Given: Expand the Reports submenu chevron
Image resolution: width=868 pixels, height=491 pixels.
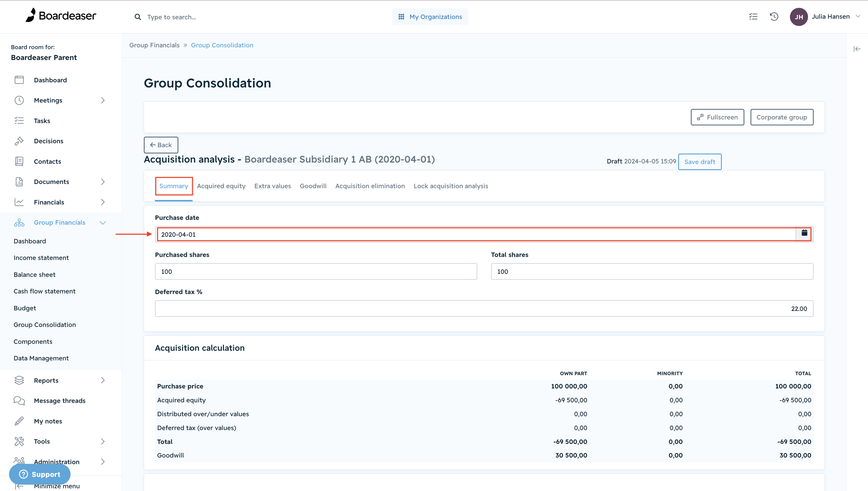Looking at the screenshot, I should tap(103, 380).
